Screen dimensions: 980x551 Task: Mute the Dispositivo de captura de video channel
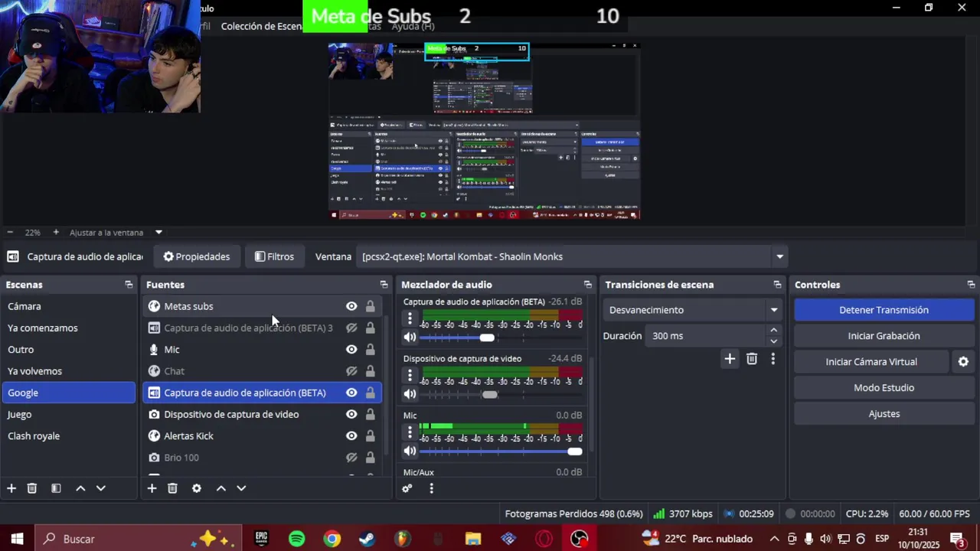410,394
